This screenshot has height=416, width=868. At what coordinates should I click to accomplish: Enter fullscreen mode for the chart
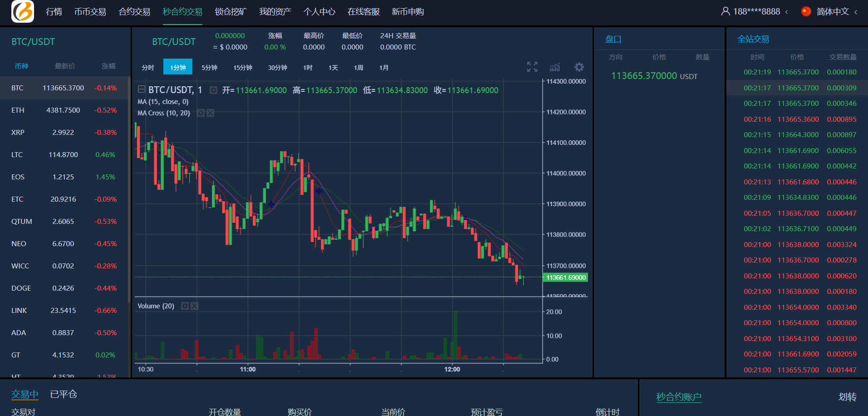[532, 67]
